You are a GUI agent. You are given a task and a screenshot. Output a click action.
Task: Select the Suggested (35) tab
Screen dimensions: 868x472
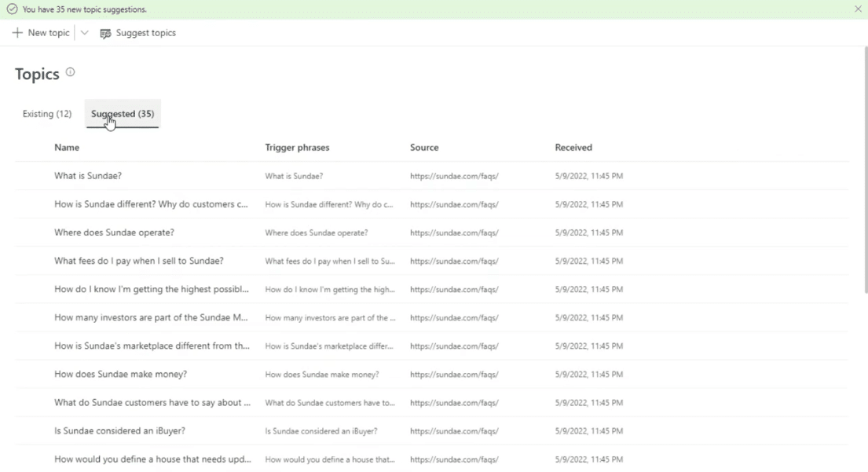(x=123, y=113)
